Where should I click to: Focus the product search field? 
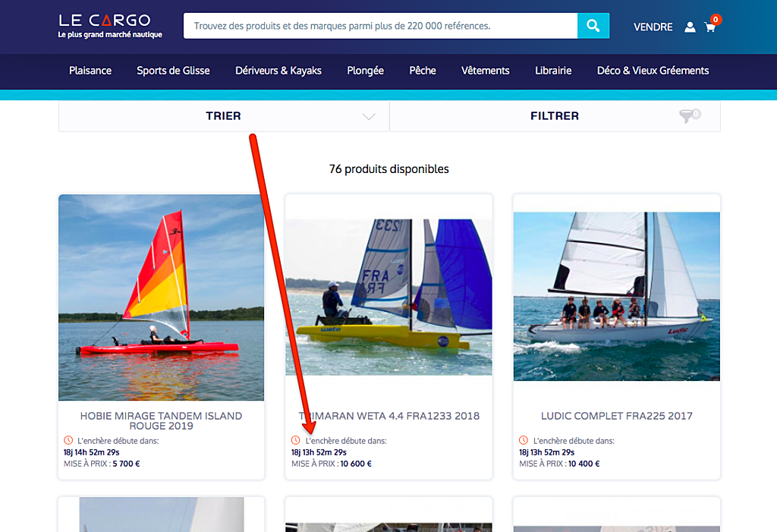point(380,26)
